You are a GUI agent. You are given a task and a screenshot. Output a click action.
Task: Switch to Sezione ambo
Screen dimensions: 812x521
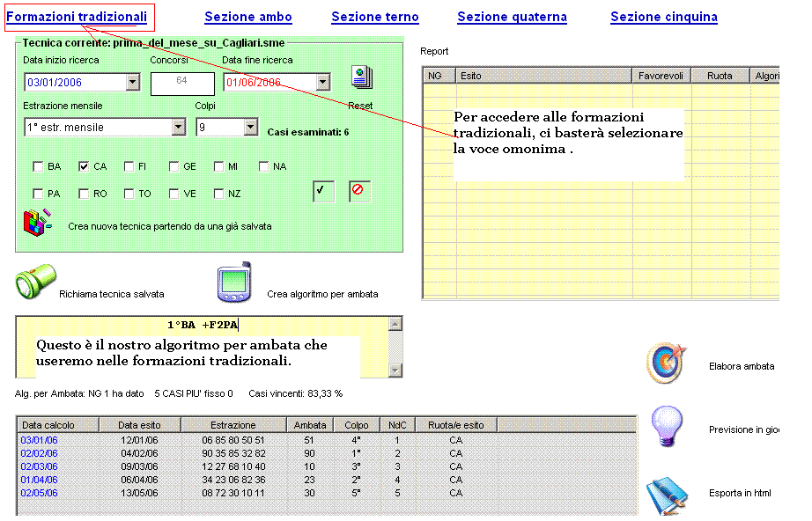(x=248, y=17)
